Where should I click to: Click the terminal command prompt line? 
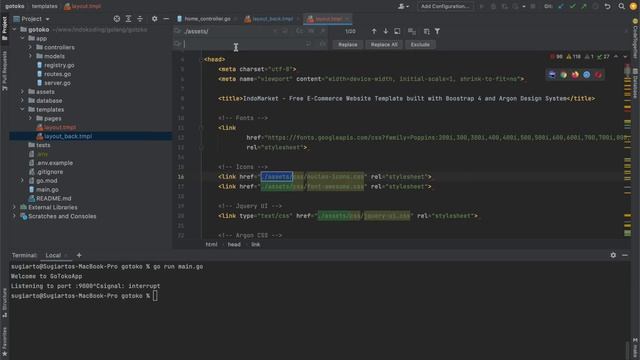pyautogui.click(x=84, y=296)
